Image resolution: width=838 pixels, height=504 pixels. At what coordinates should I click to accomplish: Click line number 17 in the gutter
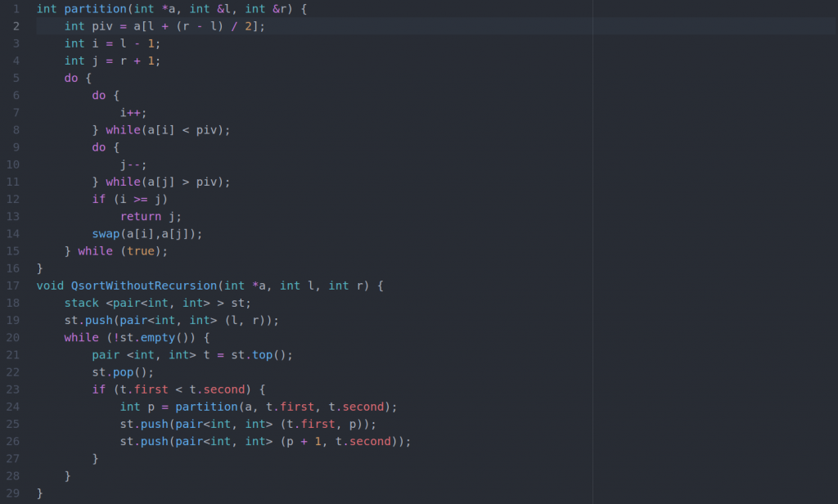coord(12,286)
